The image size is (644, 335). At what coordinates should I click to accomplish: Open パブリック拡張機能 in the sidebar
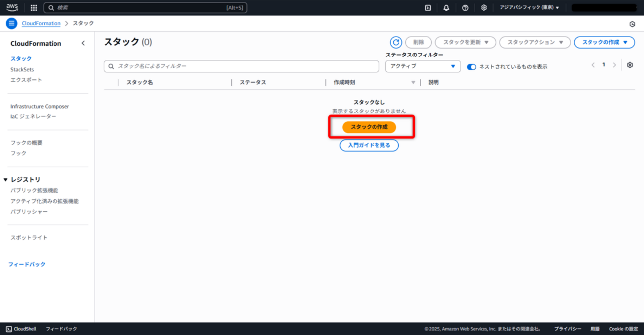pyautogui.click(x=34, y=190)
